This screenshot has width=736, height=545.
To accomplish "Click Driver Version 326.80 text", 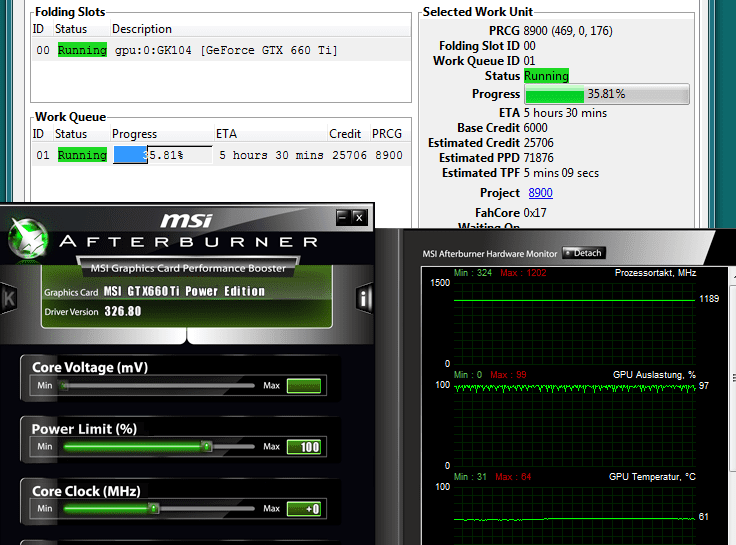I will (123, 311).
